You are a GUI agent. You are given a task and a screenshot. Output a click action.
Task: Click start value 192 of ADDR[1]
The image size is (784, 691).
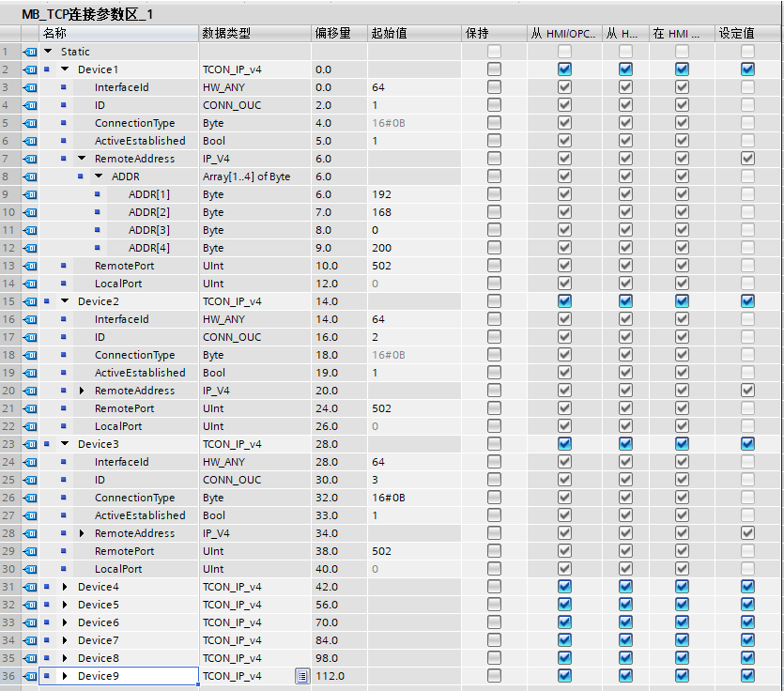[x=381, y=194]
